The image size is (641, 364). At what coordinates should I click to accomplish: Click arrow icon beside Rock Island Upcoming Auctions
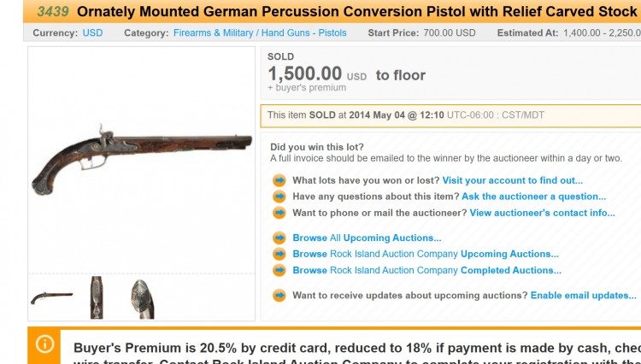click(279, 254)
